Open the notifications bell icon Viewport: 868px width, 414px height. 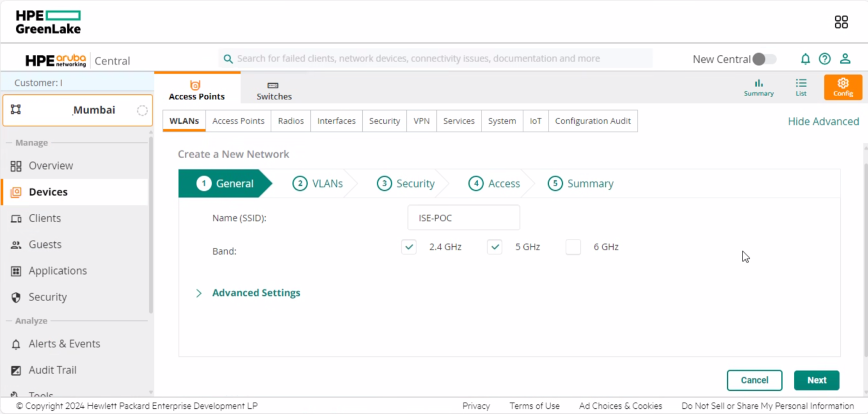click(805, 59)
